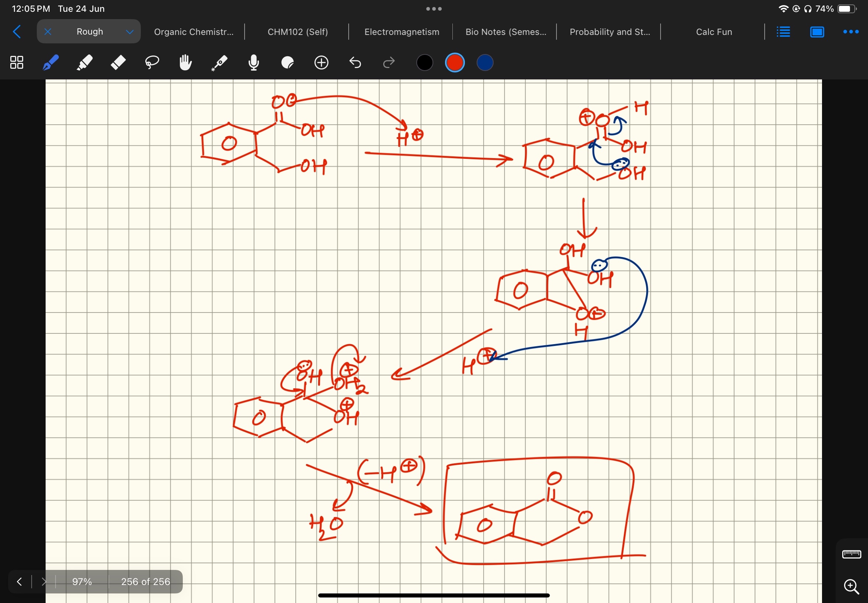868x603 pixels.
Task: Redo the last undone stroke
Action: coord(389,63)
